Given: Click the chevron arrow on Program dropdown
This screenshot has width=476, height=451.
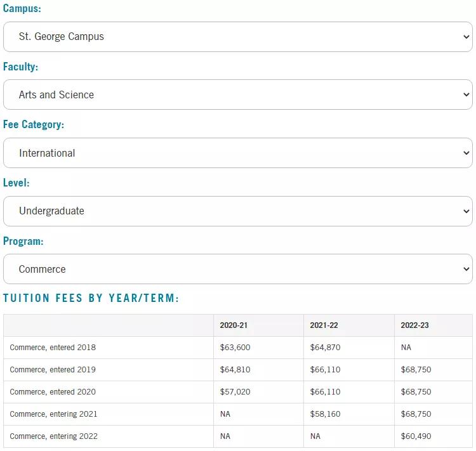Looking at the screenshot, I should [466, 270].
